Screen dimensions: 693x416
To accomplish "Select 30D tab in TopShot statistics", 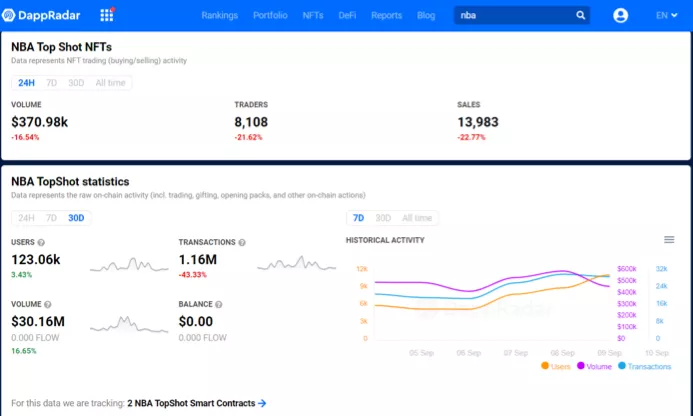I will 76,218.
